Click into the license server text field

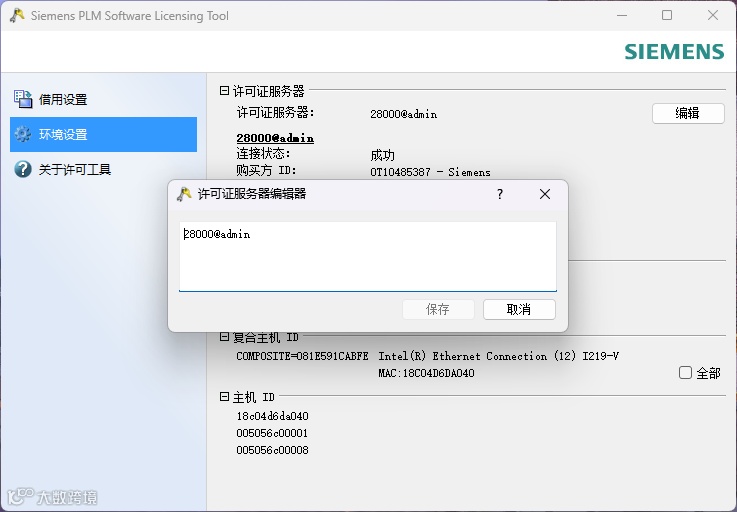coord(368,256)
